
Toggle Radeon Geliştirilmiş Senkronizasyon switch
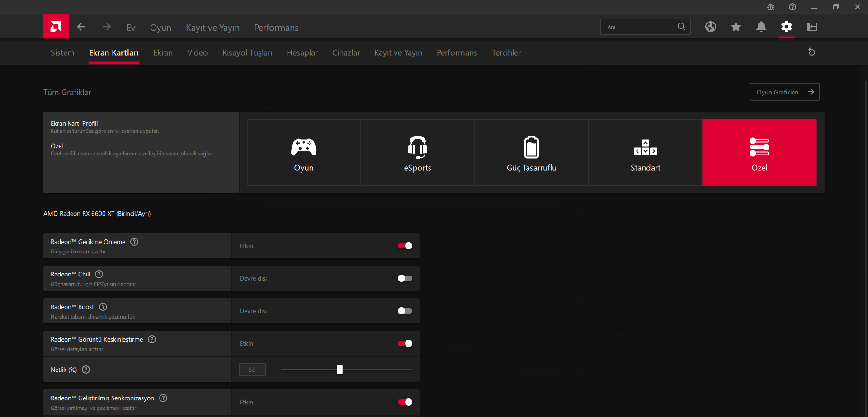pyautogui.click(x=405, y=402)
